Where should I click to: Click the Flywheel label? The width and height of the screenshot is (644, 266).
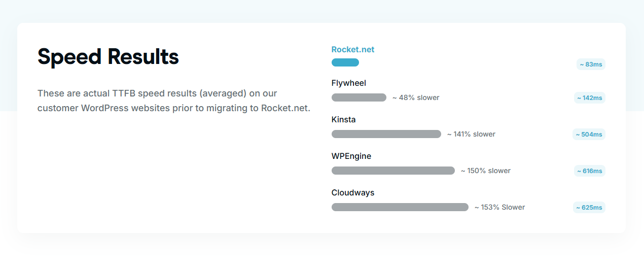pyautogui.click(x=349, y=83)
